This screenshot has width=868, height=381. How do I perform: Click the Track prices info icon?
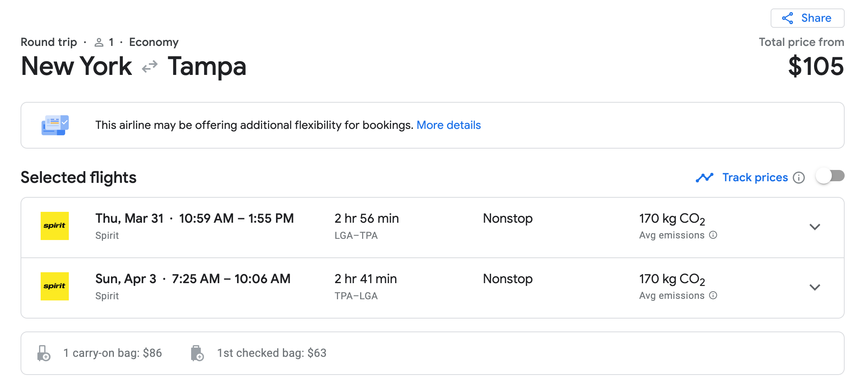pyautogui.click(x=799, y=178)
